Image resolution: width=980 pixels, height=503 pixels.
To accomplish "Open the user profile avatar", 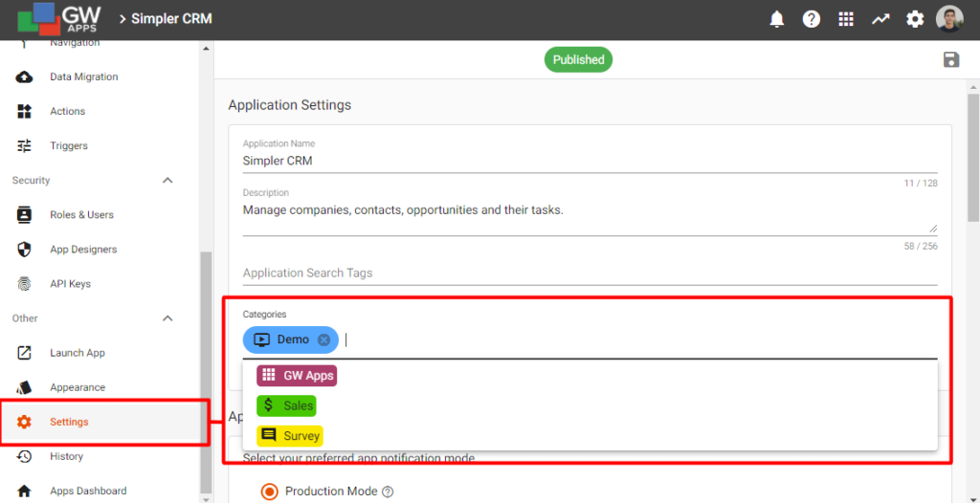I will [x=949, y=19].
